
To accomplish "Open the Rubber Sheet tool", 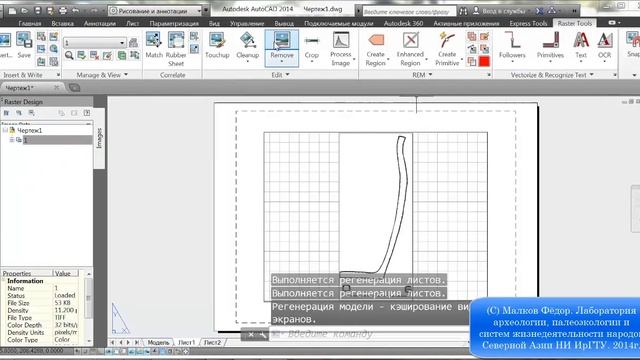I will pos(176,49).
